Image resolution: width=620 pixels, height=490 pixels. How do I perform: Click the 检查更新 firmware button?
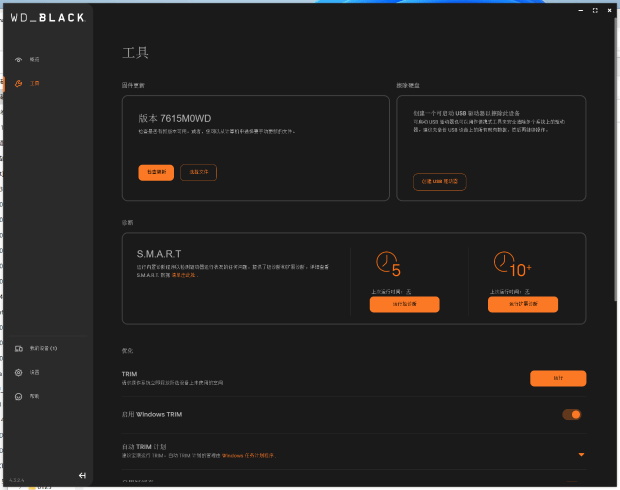[x=156, y=172]
